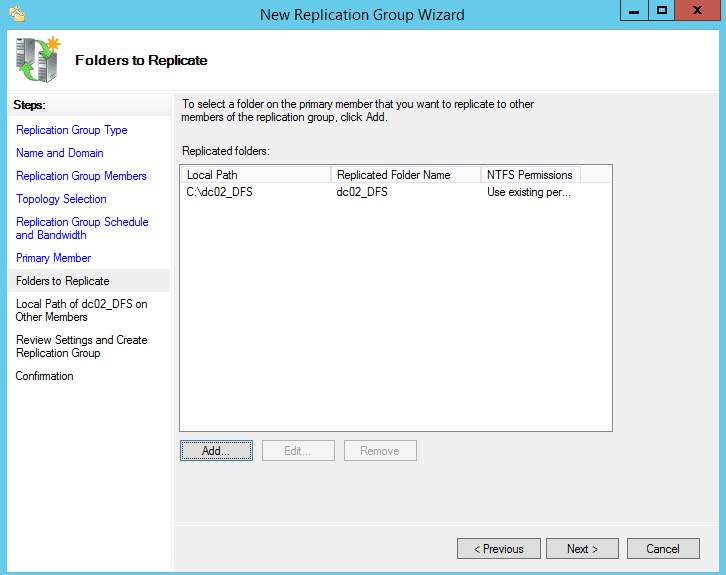This screenshot has width=726, height=575.
Task: Click the Confirmation step label
Action: pyautogui.click(x=44, y=376)
